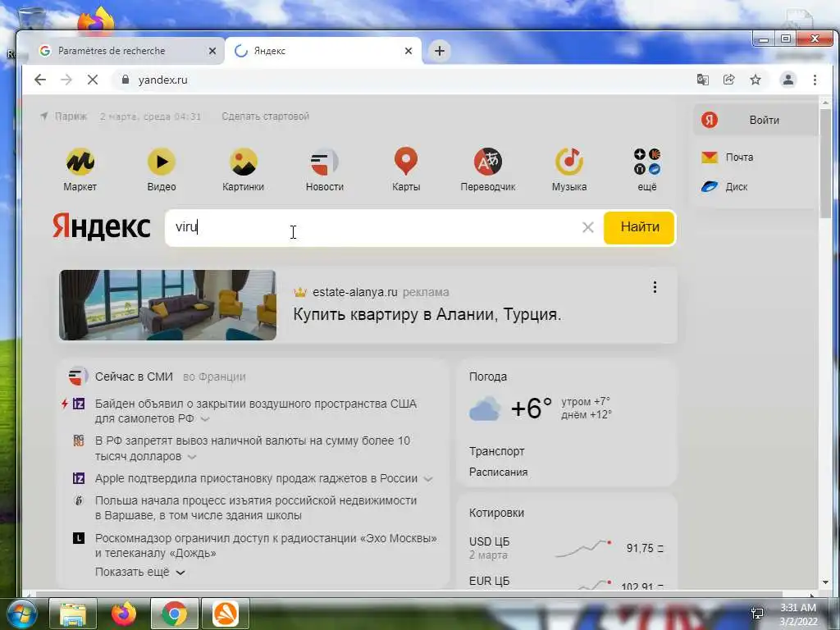Click the page vertical scrollbar thumb

825,163
